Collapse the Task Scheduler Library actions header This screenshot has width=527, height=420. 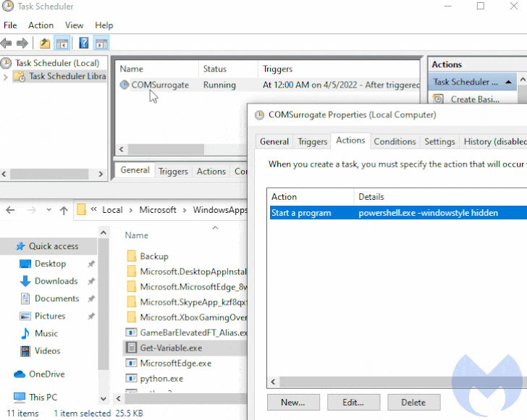[x=507, y=82]
